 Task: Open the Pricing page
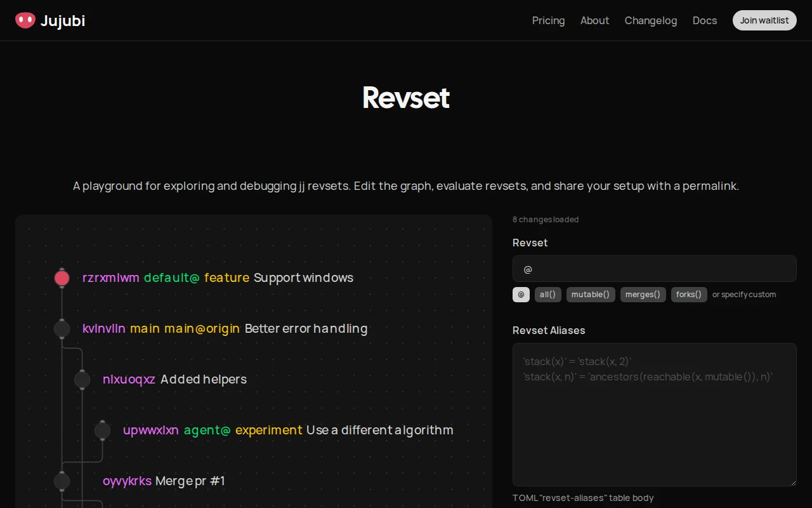point(548,20)
